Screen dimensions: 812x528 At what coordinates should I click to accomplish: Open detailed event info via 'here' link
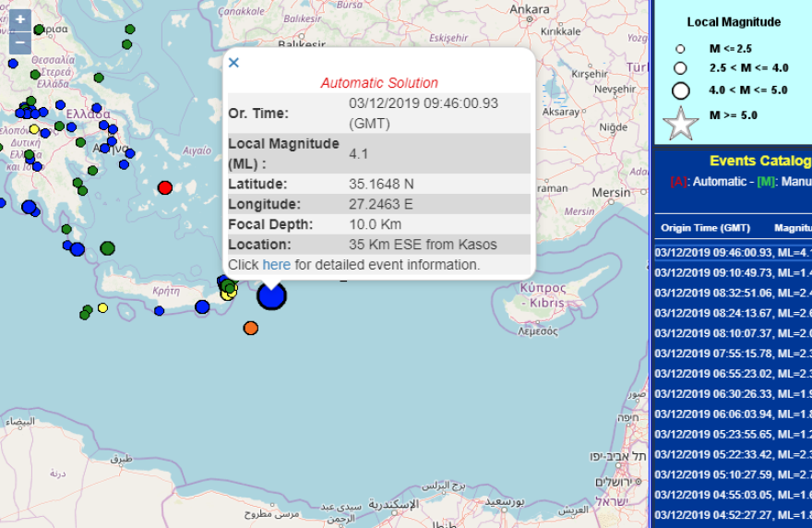[276, 265]
